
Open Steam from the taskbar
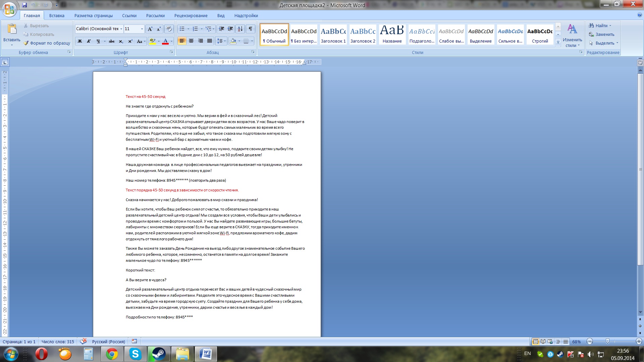(159, 354)
